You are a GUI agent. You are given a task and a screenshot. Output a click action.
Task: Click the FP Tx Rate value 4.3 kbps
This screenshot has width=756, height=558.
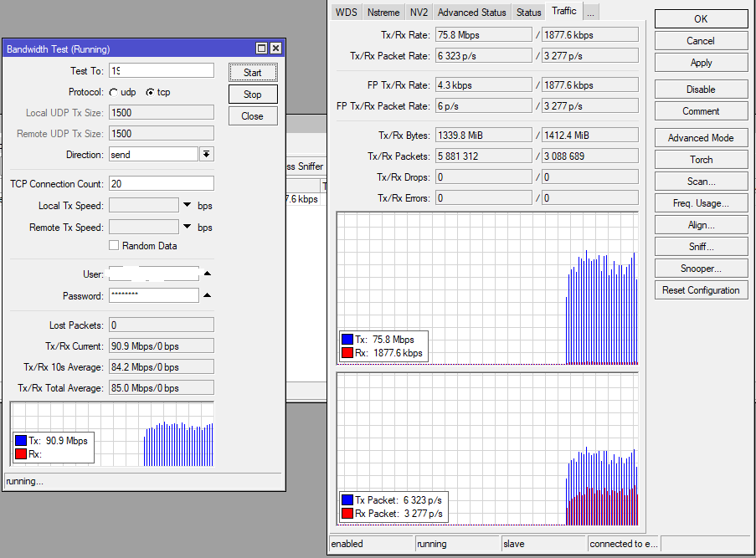coord(484,84)
